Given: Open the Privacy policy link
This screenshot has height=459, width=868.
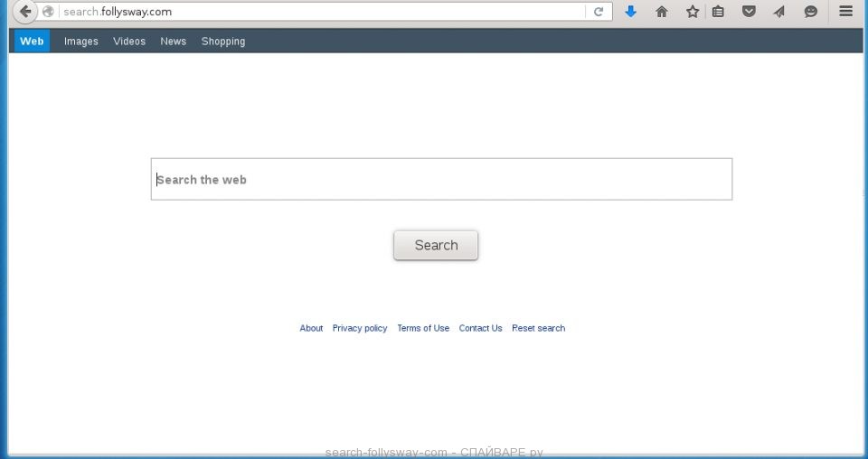Looking at the screenshot, I should point(360,328).
